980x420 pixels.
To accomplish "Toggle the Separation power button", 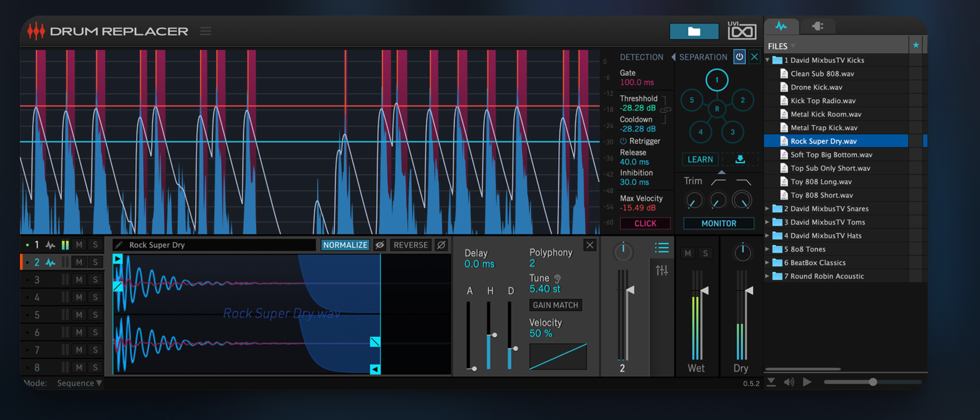I will click(739, 57).
